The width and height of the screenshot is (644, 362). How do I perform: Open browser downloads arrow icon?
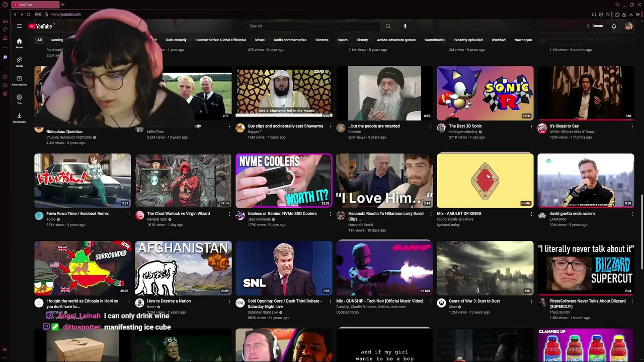pos(631,15)
